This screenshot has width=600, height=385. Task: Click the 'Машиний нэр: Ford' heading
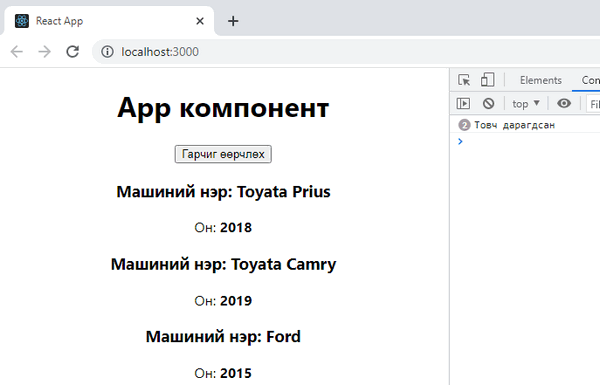point(223,337)
